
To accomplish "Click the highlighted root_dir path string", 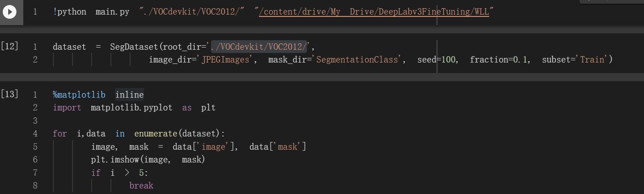I will [x=259, y=47].
